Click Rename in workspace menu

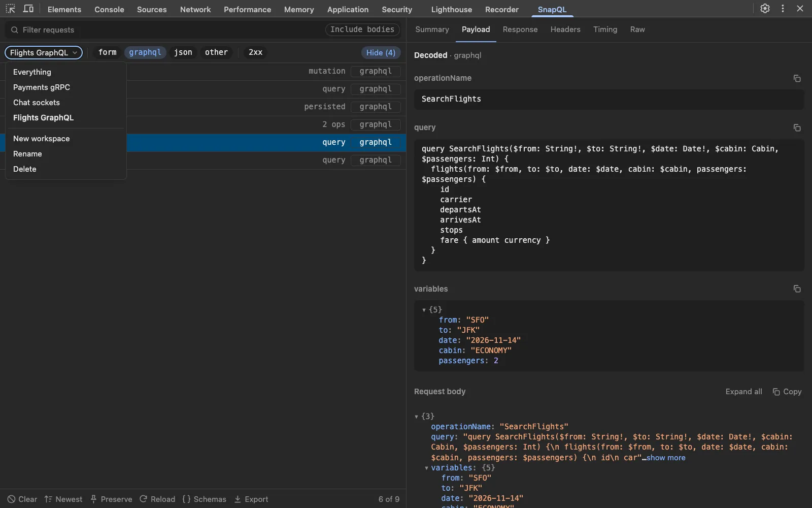click(x=65, y=154)
